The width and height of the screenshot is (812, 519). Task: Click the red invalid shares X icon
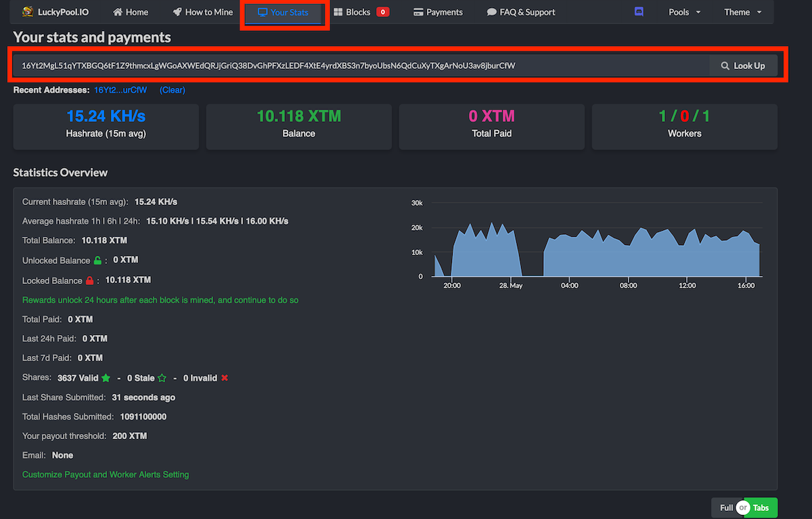225,378
